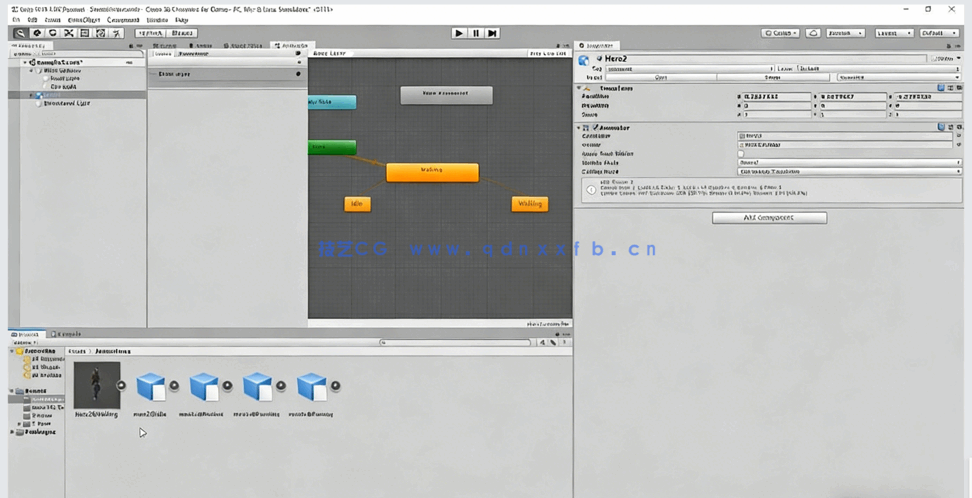
Task: Open the Culling Mode dropdown
Action: [x=849, y=171]
